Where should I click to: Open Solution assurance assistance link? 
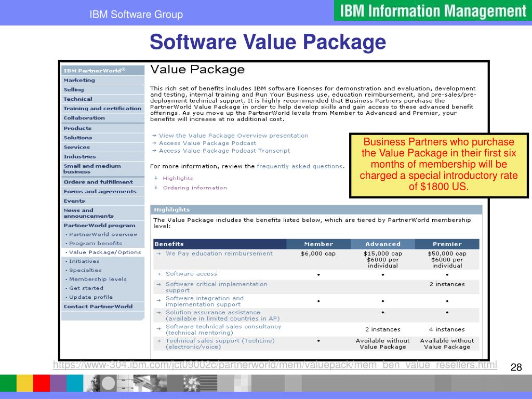[x=222, y=315]
